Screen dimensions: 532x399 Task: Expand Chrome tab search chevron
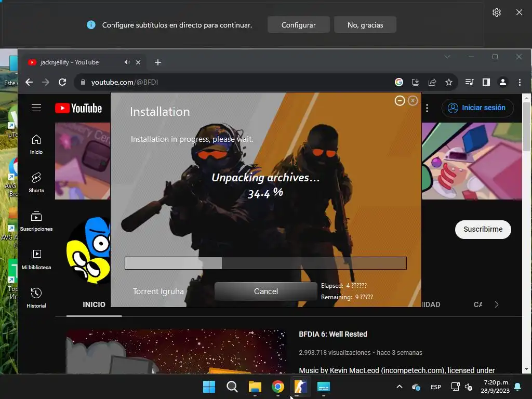pos(447,57)
